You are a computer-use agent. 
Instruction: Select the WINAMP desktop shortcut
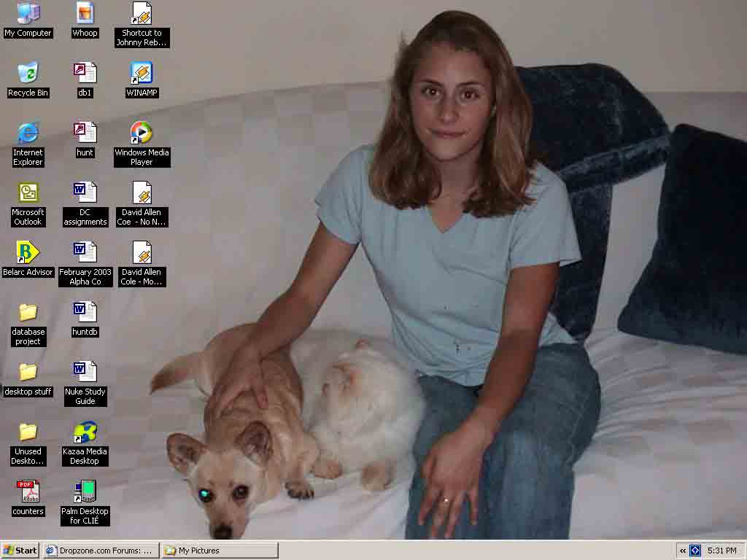pyautogui.click(x=142, y=74)
